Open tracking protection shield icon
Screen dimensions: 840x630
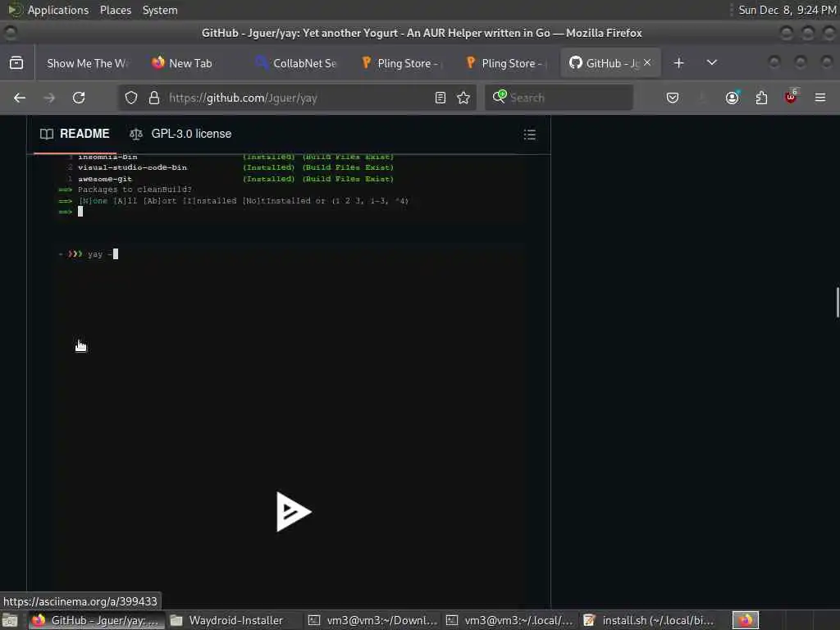tap(131, 98)
